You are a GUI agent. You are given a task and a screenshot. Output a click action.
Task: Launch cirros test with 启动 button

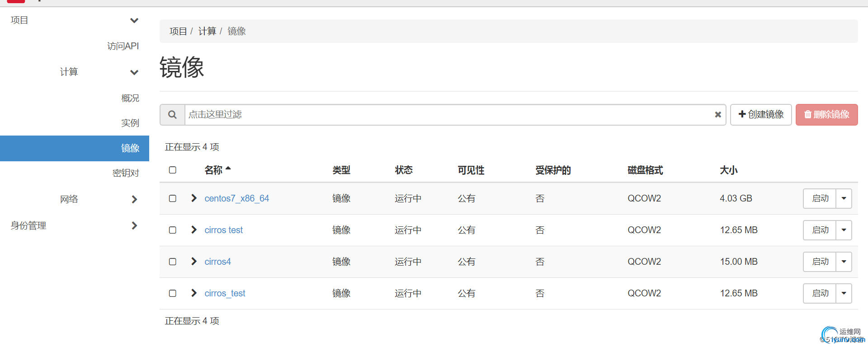pos(820,230)
